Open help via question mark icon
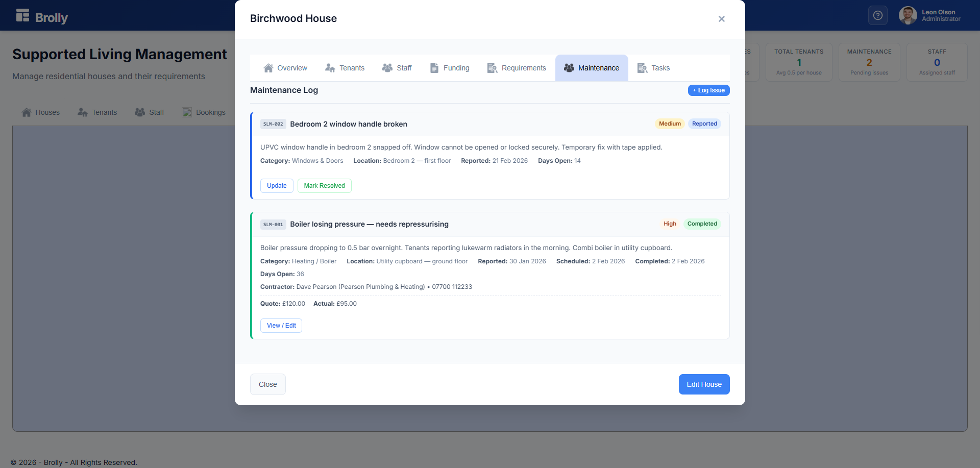Image resolution: width=980 pixels, height=468 pixels. (878, 15)
